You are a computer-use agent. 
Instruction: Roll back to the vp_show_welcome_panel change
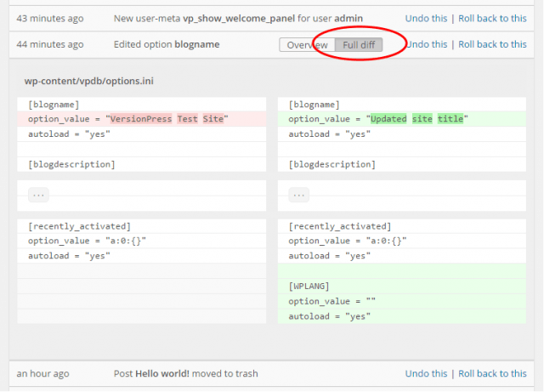(x=492, y=19)
